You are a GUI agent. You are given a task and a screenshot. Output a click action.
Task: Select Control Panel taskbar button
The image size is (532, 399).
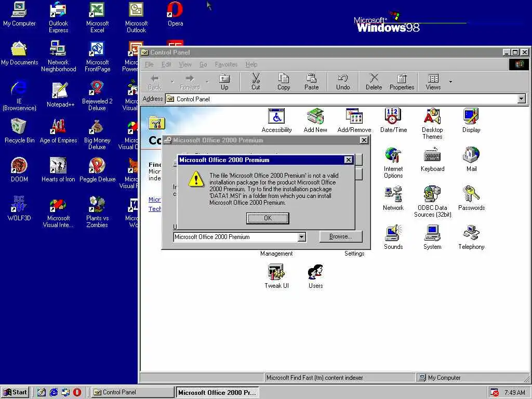coord(132,392)
